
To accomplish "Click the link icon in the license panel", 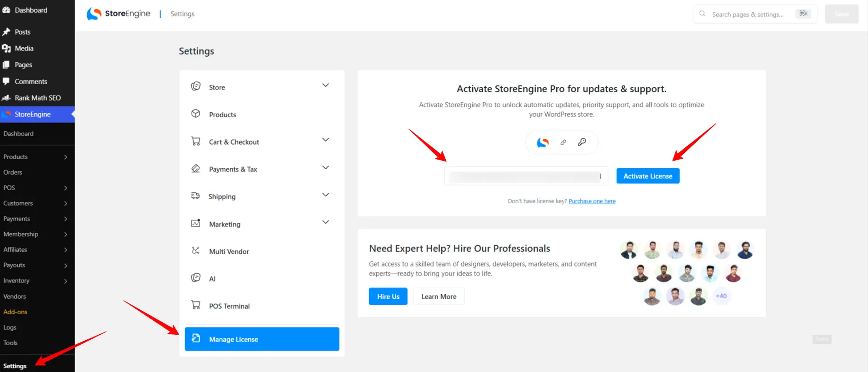I will (x=563, y=142).
